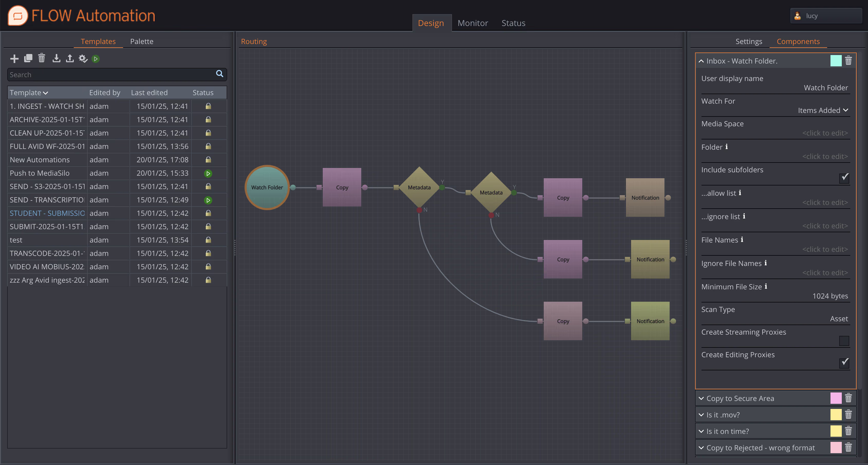Click the green running status icon for Push to MediaSilo
The width and height of the screenshot is (868, 465).
pyautogui.click(x=208, y=173)
